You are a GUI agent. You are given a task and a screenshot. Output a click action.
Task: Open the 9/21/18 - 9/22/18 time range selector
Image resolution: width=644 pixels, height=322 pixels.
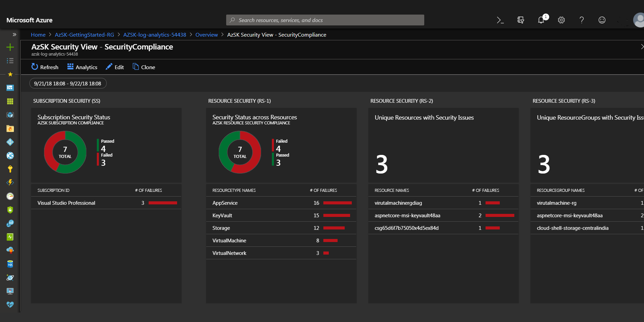coord(68,83)
